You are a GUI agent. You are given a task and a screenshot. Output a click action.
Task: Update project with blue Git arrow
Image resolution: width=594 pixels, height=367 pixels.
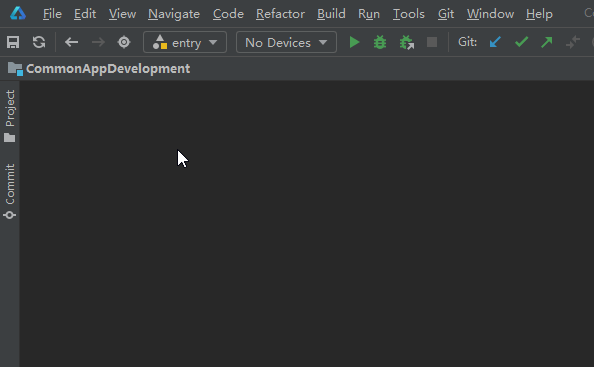495,42
